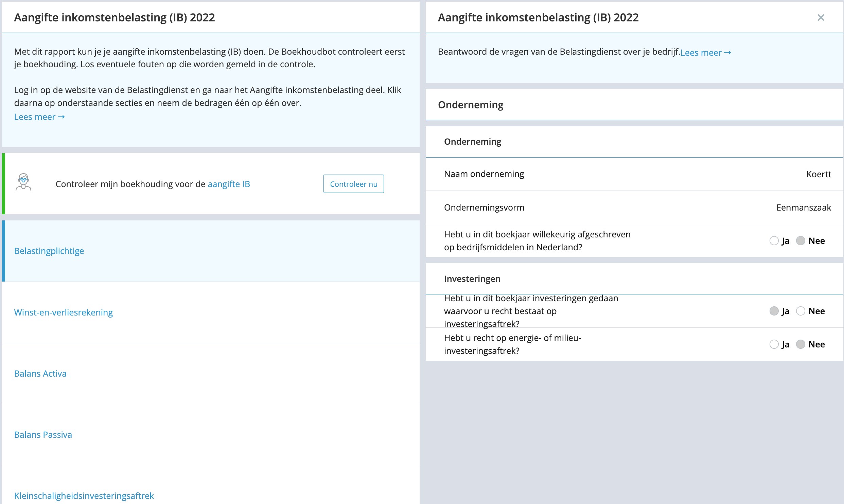Open the Winst-en-verliesrekening section
Image resolution: width=844 pixels, height=504 pixels.
coord(64,312)
